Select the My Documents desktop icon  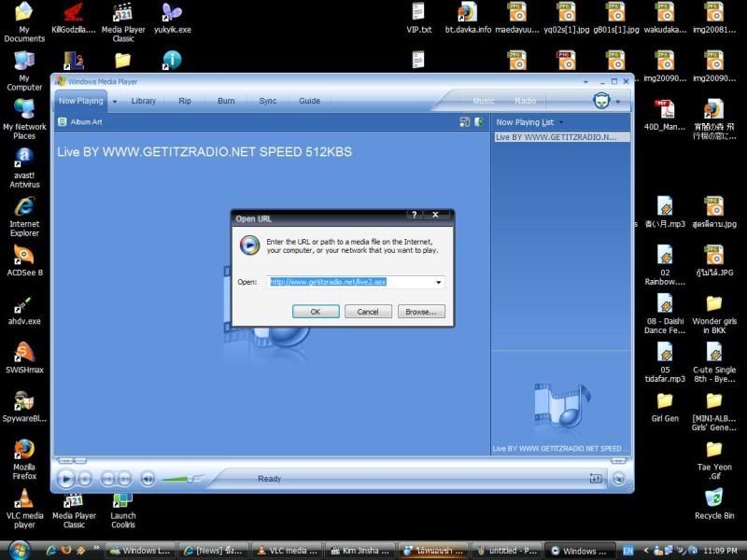24,21
